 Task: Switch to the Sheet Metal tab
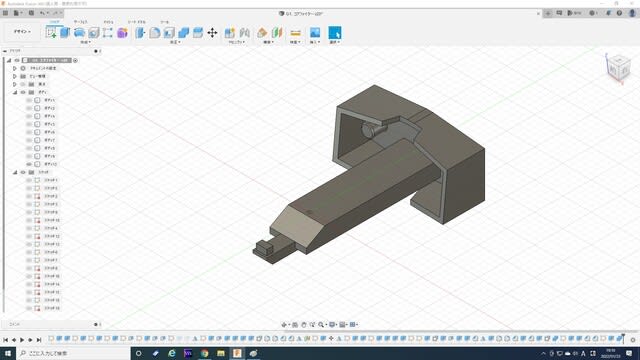pos(136,22)
